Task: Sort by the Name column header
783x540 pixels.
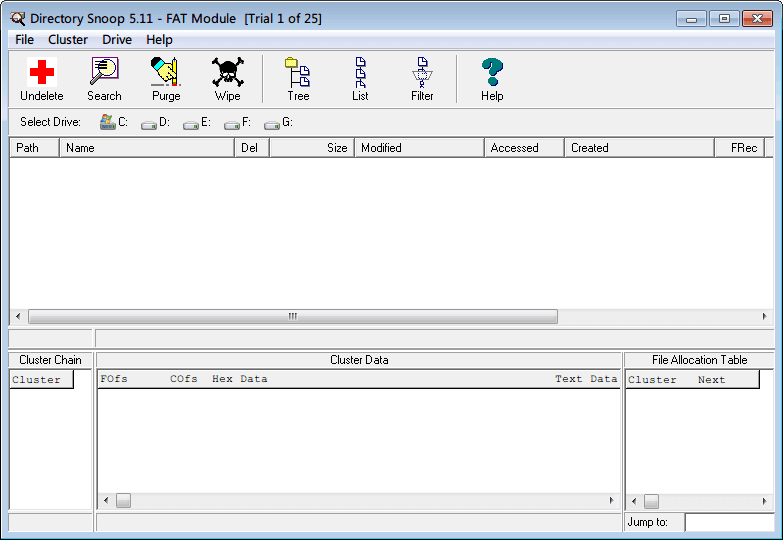Action: (x=146, y=148)
